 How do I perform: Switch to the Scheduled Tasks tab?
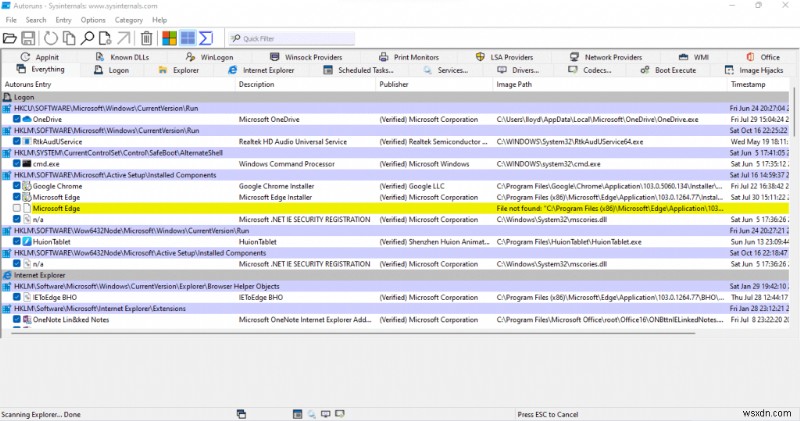tap(359, 70)
